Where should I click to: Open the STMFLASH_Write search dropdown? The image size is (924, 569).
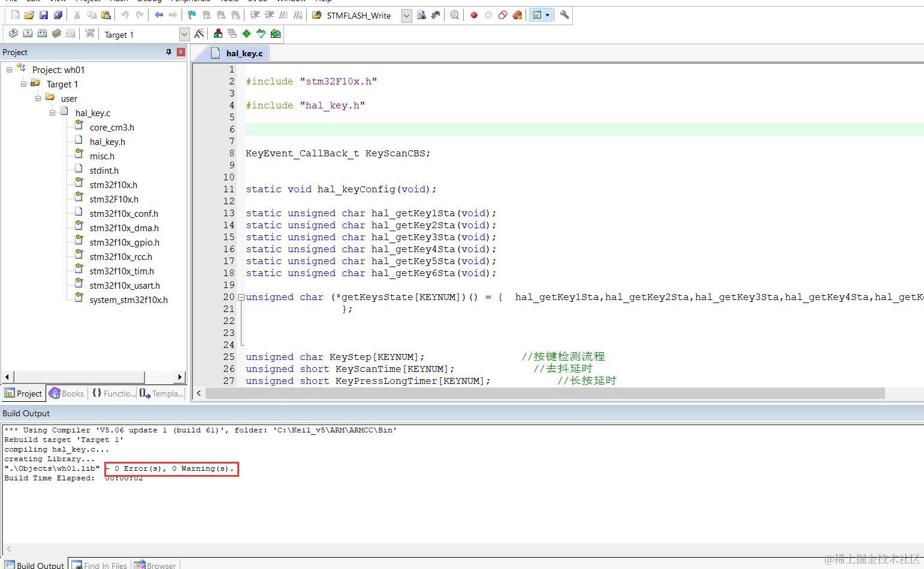(x=406, y=16)
